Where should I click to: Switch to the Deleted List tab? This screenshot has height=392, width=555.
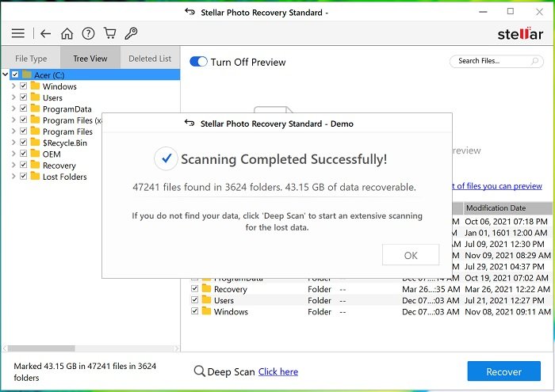click(149, 59)
